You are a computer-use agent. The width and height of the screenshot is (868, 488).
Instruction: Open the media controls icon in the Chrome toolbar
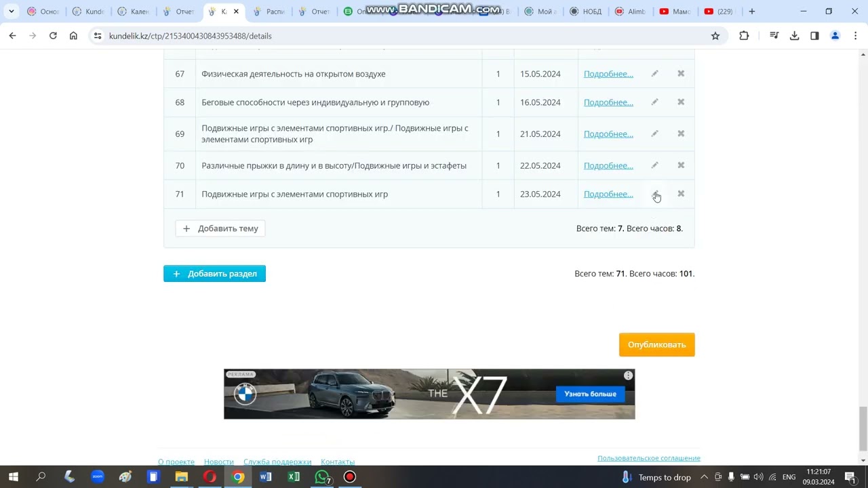(x=774, y=36)
